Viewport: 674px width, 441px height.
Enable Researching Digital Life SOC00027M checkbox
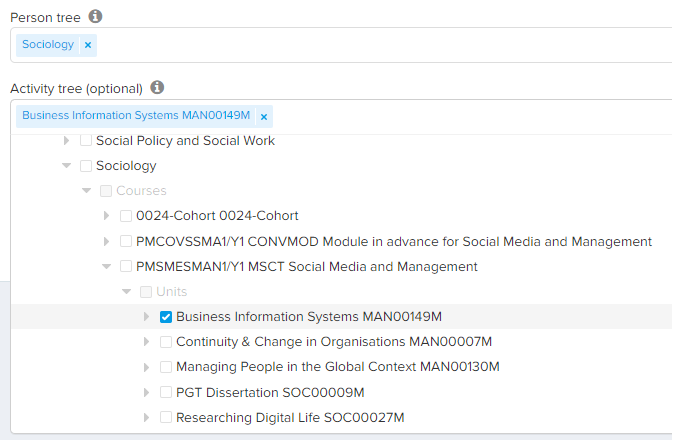coord(166,417)
